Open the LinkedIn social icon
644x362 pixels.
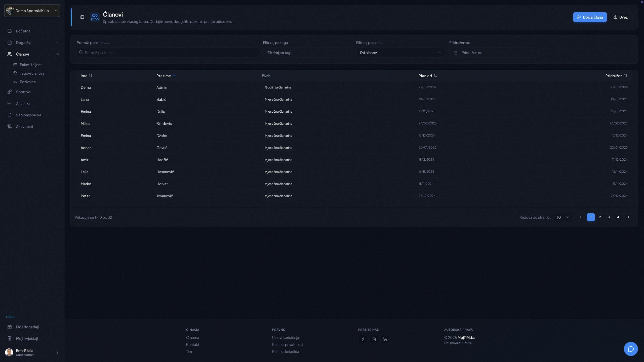[385, 339]
